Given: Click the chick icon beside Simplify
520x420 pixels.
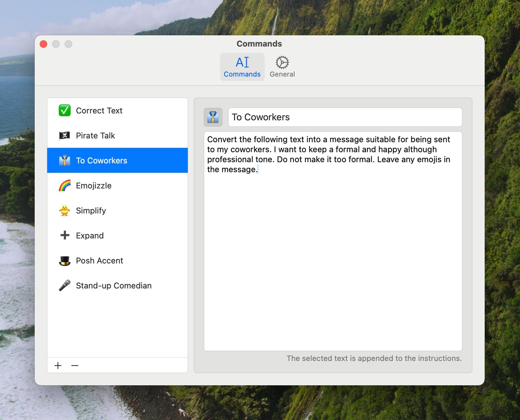Looking at the screenshot, I should pyautogui.click(x=65, y=211).
